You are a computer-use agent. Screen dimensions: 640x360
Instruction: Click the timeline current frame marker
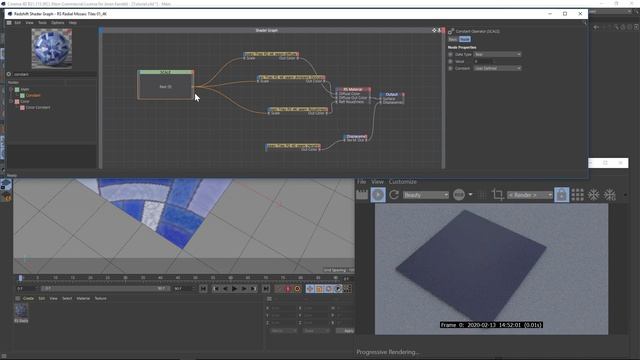pos(20,278)
